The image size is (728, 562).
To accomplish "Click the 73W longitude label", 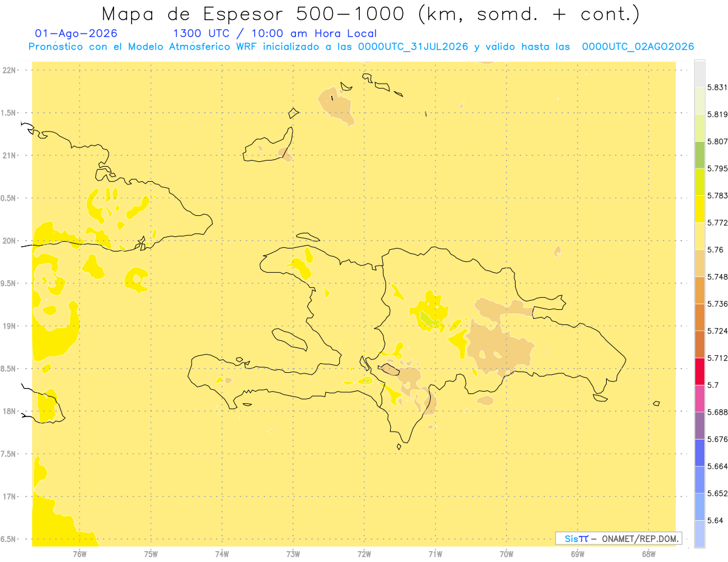I will point(293,554).
